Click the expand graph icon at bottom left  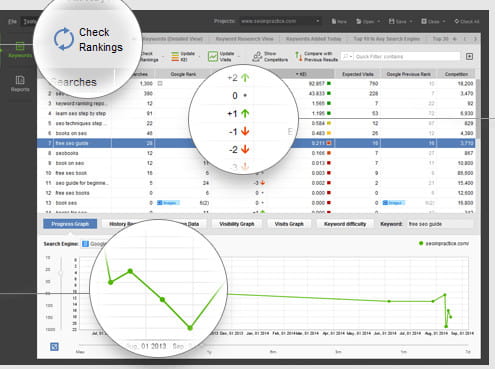click(x=54, y=347)
